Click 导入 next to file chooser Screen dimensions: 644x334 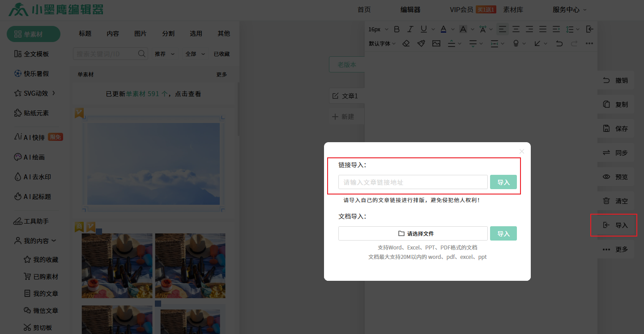click(x=503, y=233)
